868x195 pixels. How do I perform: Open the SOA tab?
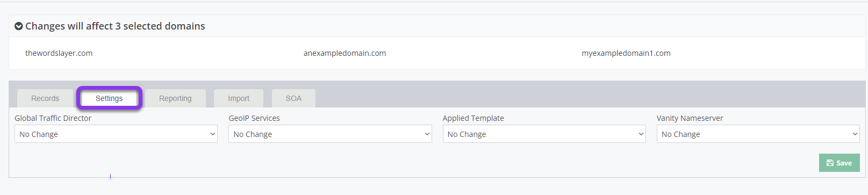(x=293, y=98)
